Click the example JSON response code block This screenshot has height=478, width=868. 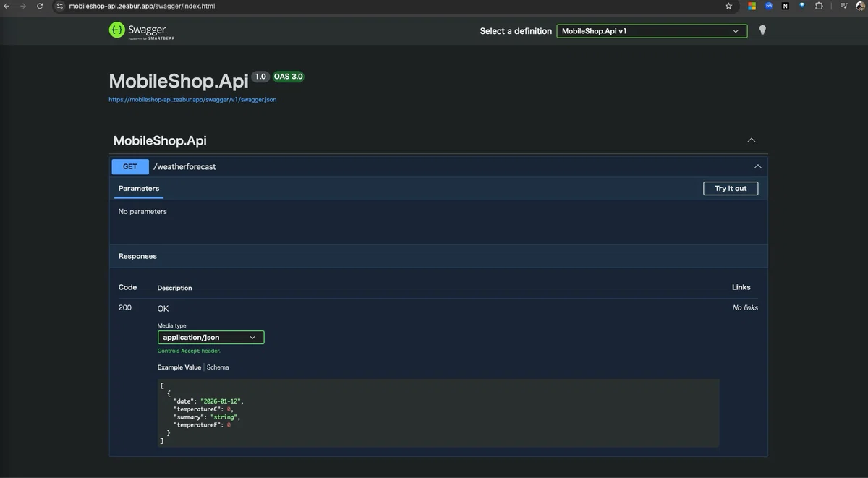(x=438, y=413)
